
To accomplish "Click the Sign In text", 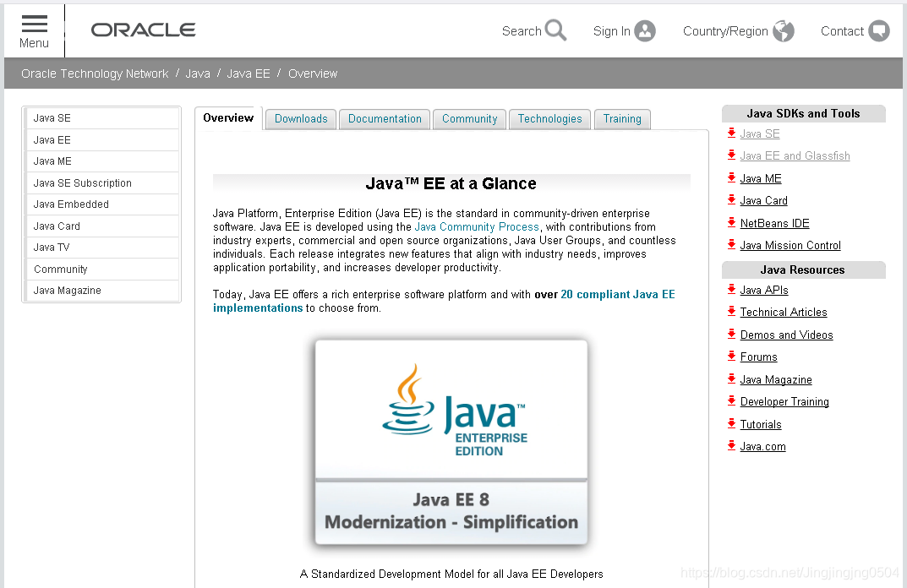I will coord(611,31).
